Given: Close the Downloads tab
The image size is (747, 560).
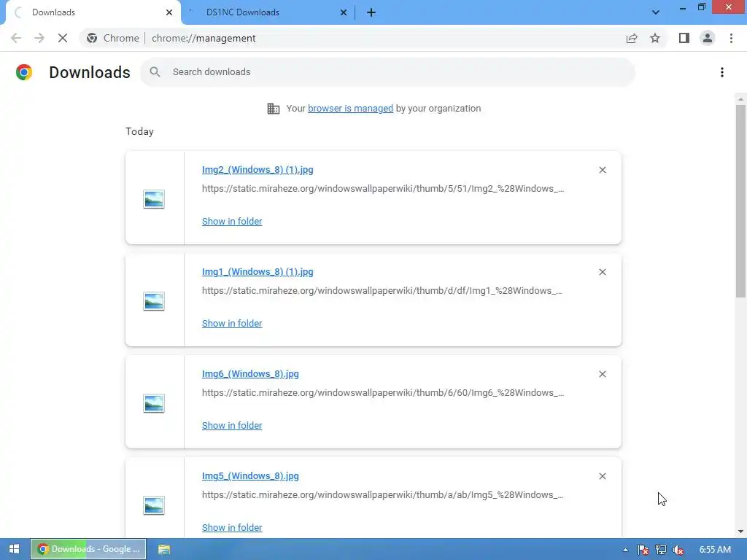Looking at the screenshot, I should click(169, 12).
